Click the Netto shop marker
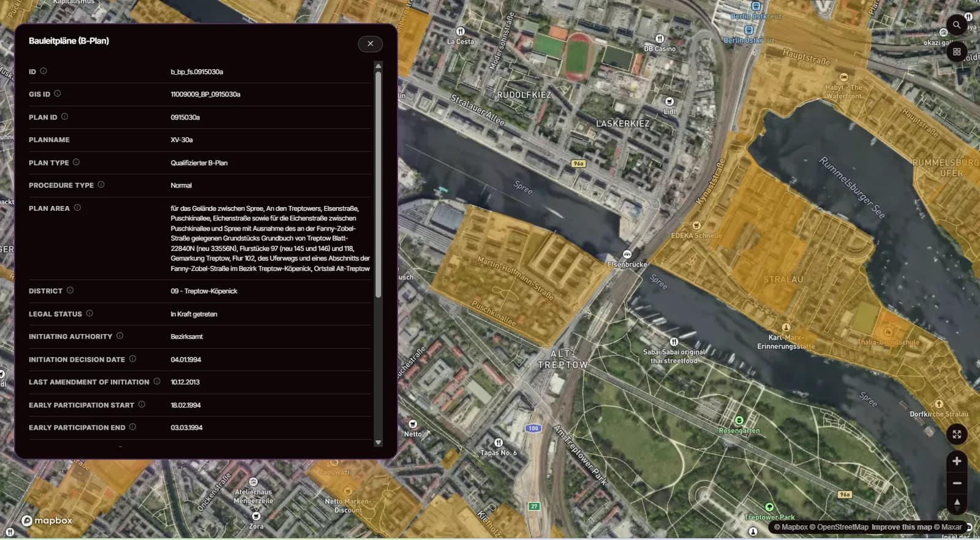The height and width of the screenshot is (540, 980). 413,424
